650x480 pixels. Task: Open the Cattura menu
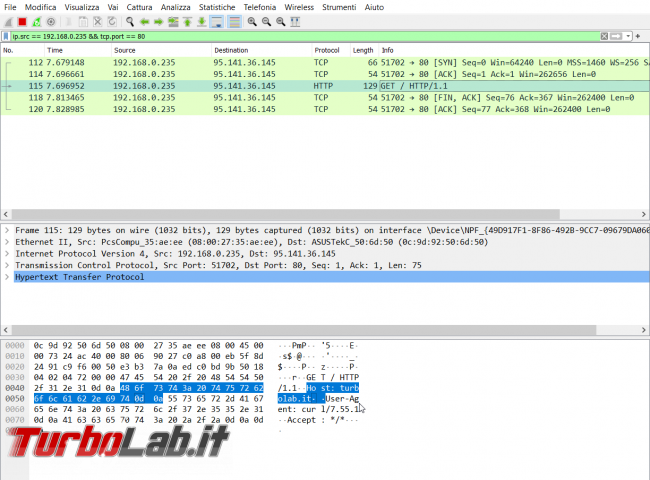(x=139, y=7)
